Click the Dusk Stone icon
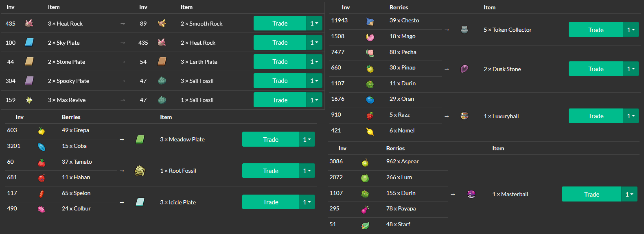644x234 pixels. click(464, 69)
